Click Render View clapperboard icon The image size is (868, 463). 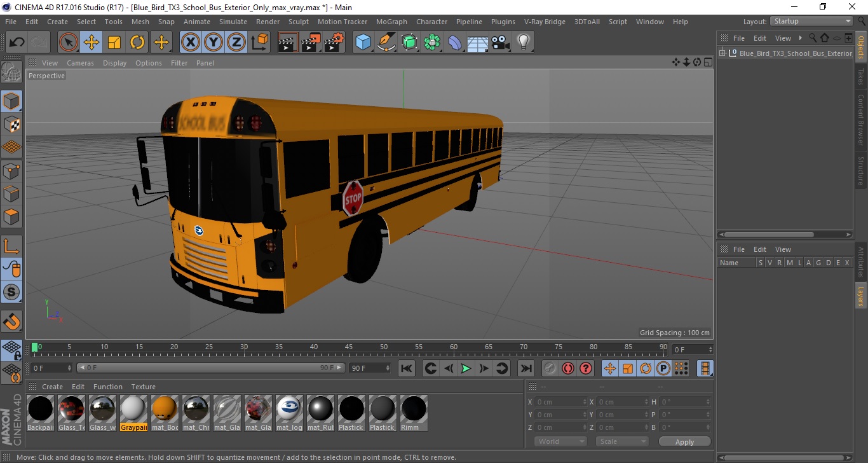point(288,43)
